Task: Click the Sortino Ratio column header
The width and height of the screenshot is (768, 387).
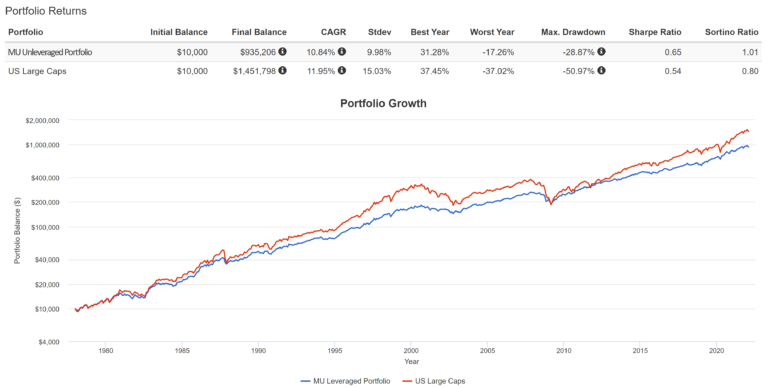Action: tap(732, 32)
